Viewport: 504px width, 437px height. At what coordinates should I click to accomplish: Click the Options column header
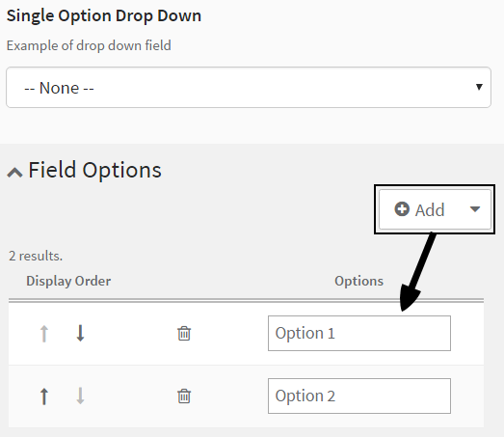(359, 281)
